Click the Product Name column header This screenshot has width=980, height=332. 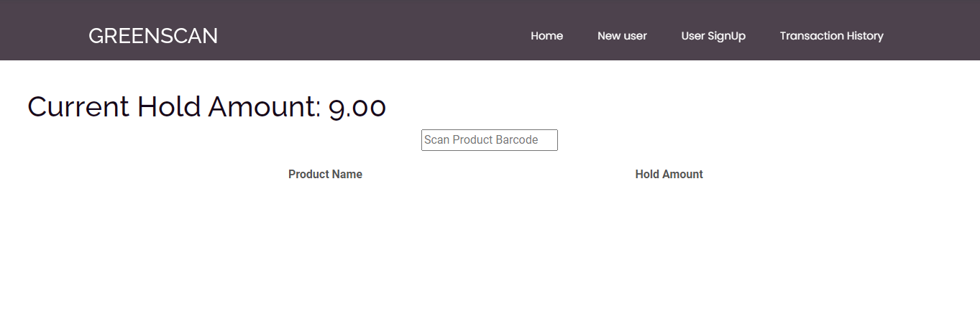pos(325,175)
